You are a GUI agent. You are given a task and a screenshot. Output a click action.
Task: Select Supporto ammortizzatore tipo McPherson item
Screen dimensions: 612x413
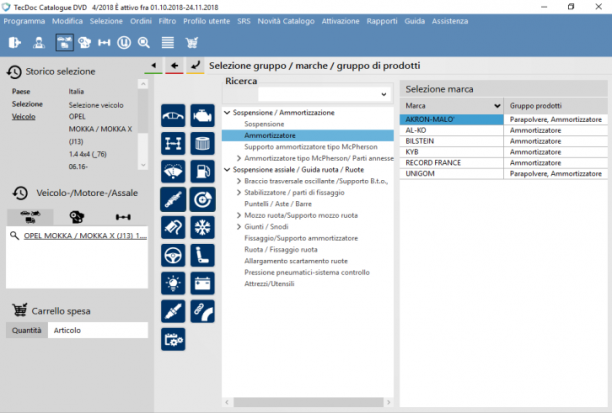coord(311,147)
